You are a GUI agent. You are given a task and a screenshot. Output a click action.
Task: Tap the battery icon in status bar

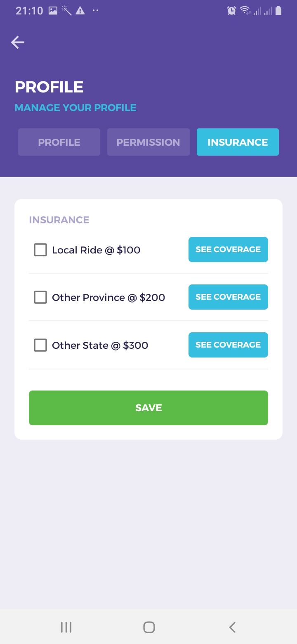point(278,11)
